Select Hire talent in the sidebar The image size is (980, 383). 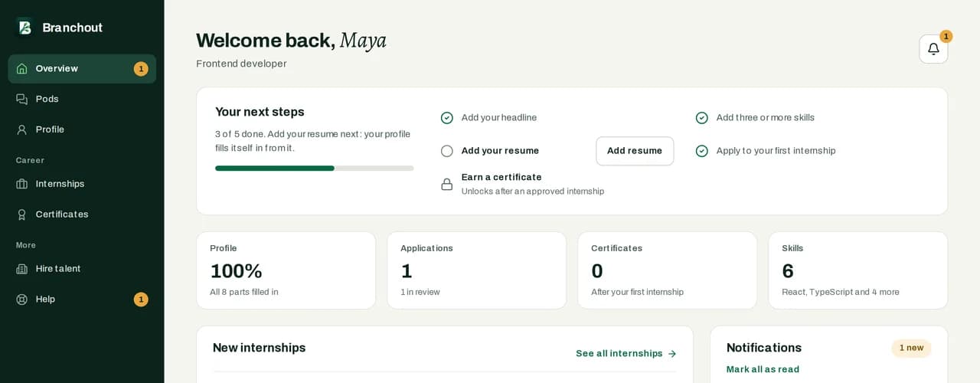click(x=82, y=269)
